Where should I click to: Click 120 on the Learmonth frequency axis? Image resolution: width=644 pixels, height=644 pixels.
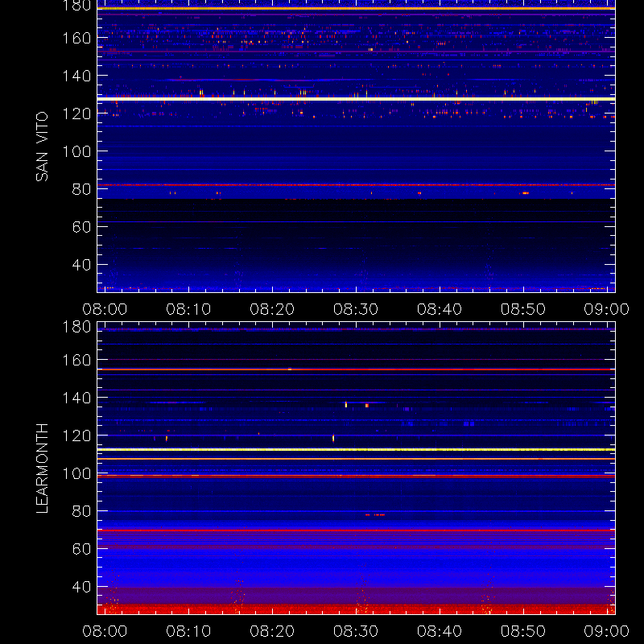tap(76, 436)
